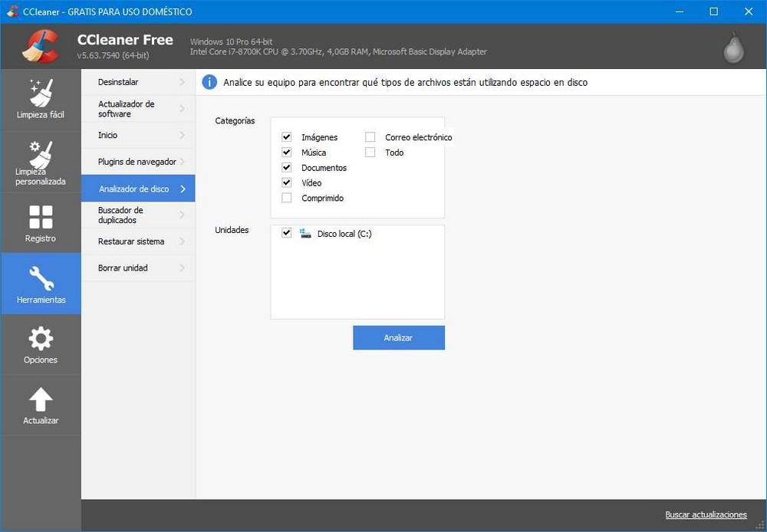Click CCleaner title bar app icon

[13, 11]
